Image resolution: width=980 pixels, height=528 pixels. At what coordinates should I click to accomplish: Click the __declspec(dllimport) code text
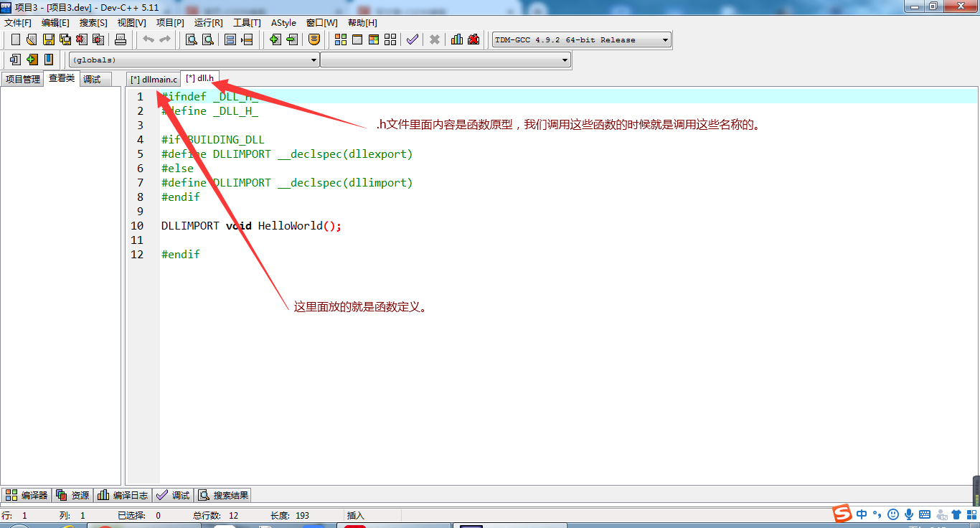[x=345, y=183]
